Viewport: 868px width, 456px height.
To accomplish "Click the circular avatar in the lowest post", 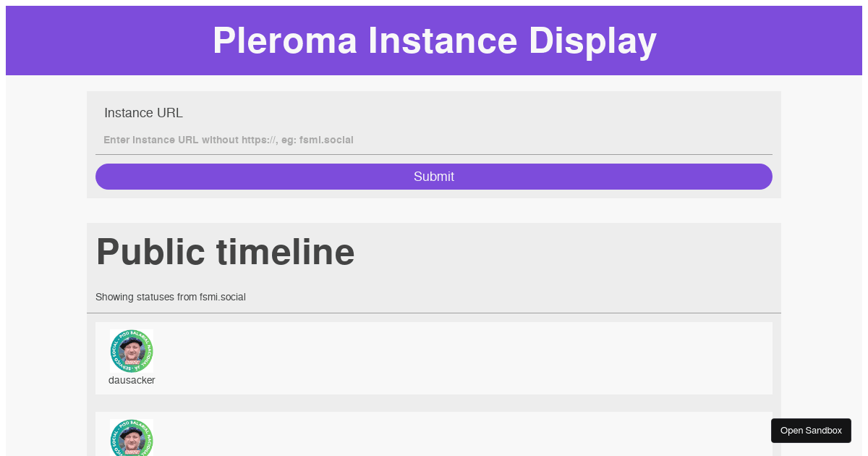I will click(132, 438).
